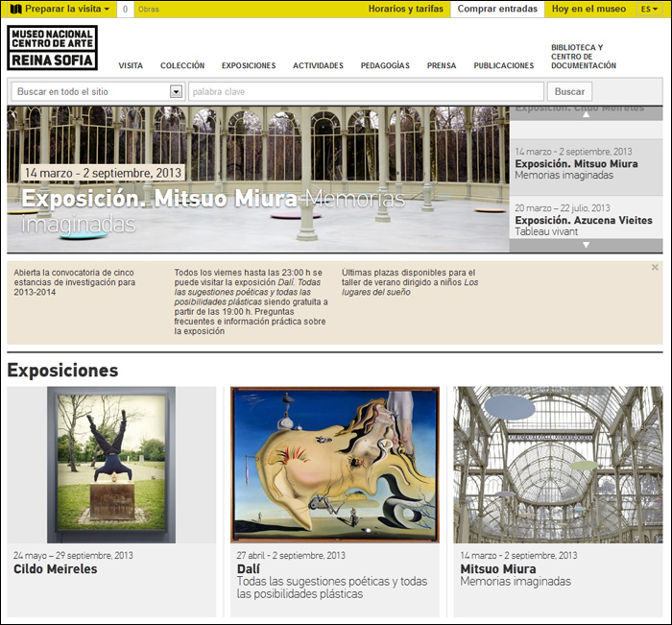This screenshot has width=672, height=625.
Task: Click the Dalí painting thumbnail
Action: tap(335, 465)
